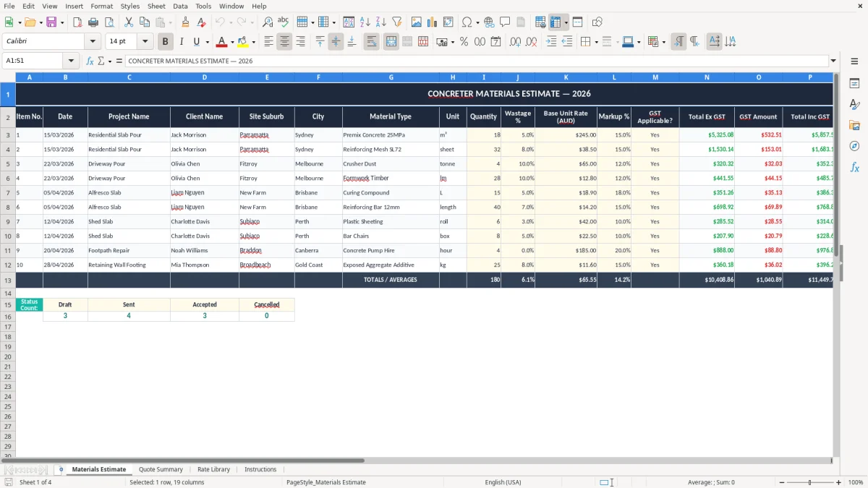Screen dimensions: 868x488
Task: Click the formula input line
Action: click(x=476, y=61)
